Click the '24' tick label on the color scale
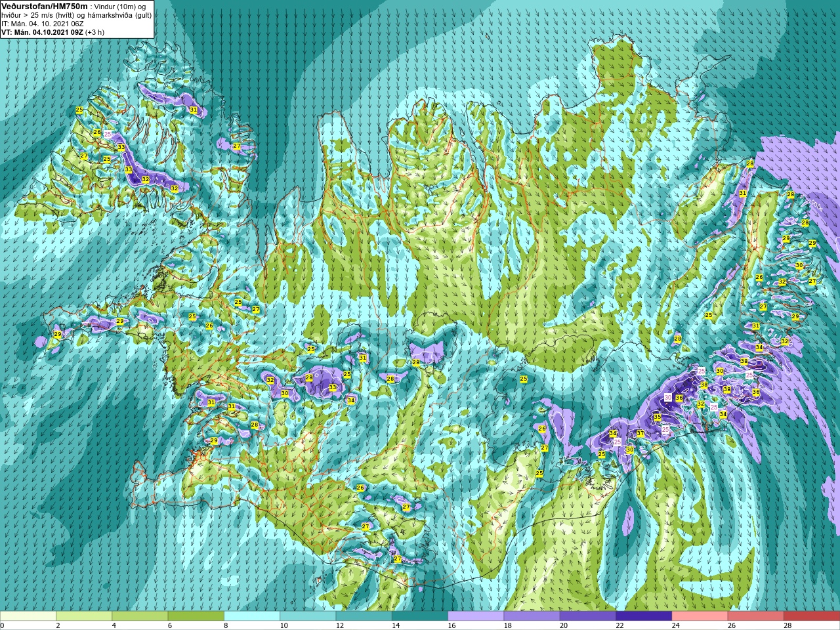The height and width of the screenshot is (630, 840). pos(675,625)
